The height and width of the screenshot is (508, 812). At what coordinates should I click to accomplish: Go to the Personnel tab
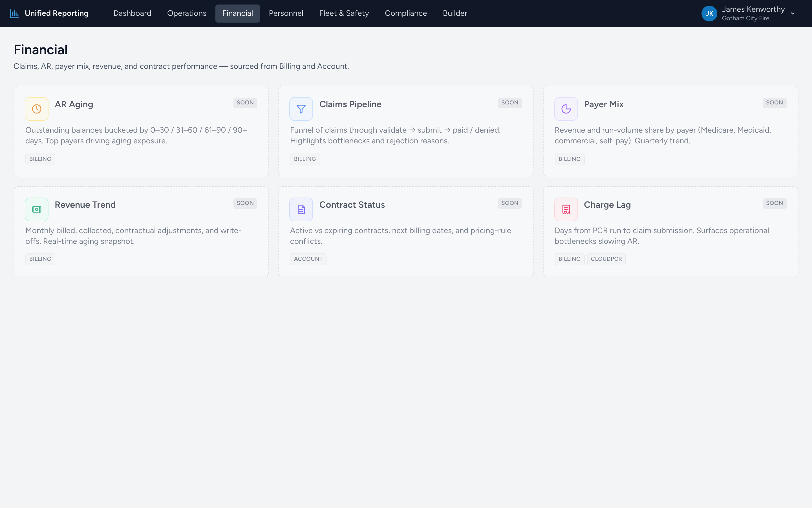point(286,14)
